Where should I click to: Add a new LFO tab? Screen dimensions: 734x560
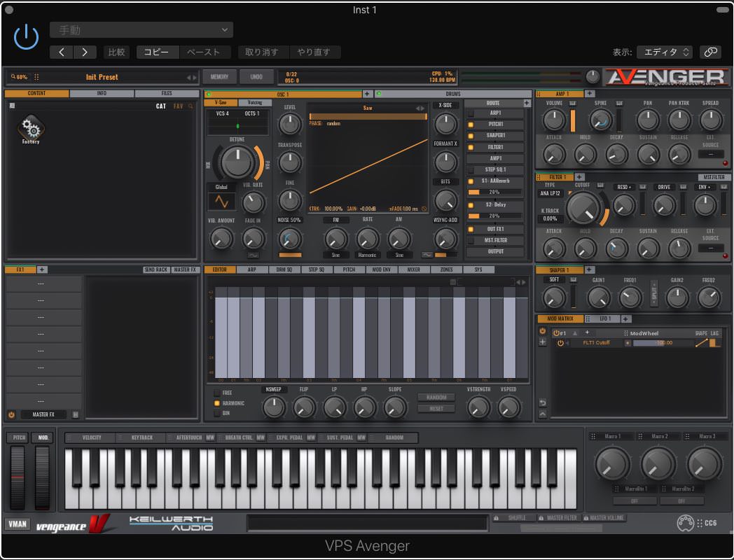(626, 318)
